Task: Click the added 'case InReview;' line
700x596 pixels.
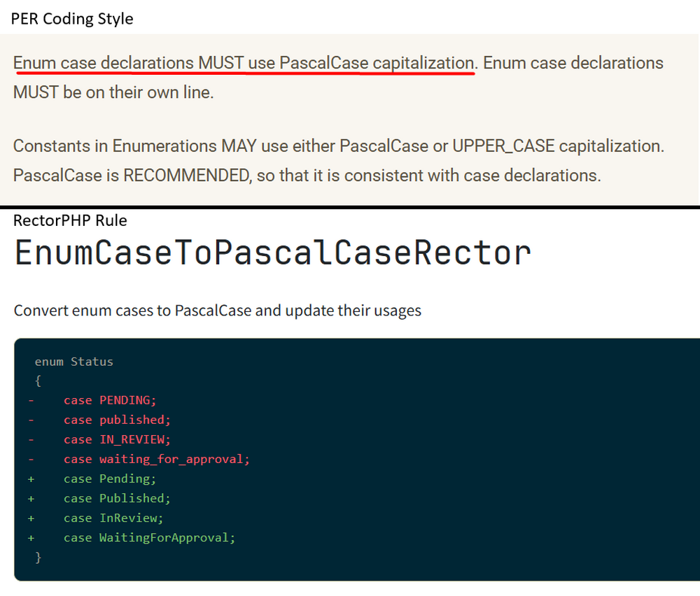Action: coord(113,518)
